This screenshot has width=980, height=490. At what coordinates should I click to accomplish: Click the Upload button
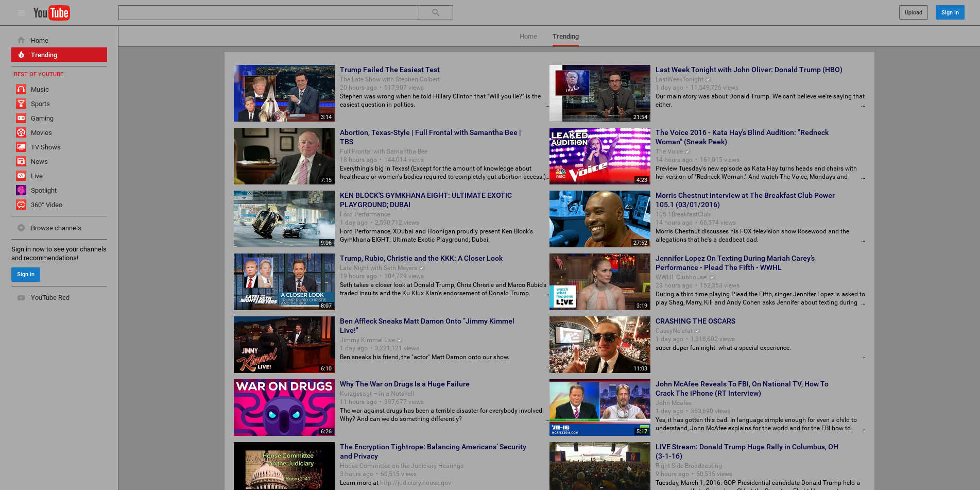[914, 12]
